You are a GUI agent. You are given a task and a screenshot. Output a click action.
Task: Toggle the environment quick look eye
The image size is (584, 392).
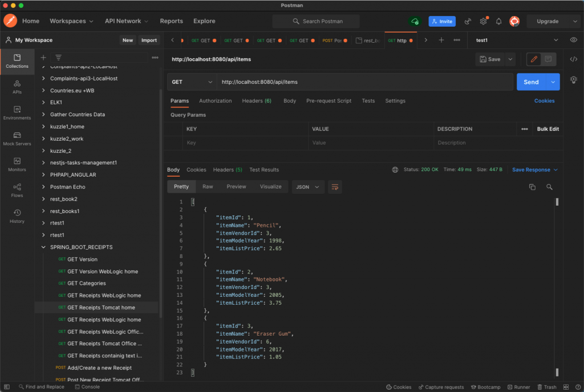click(574, 40)
